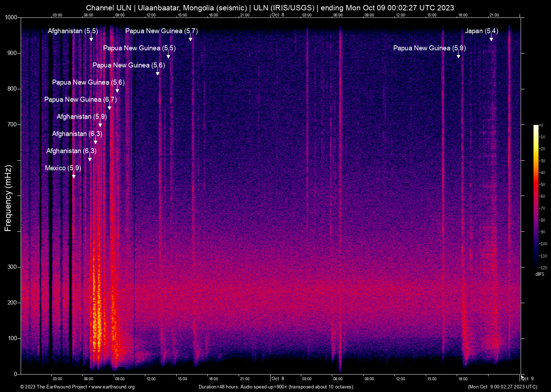Select the Mexico (5.9) earthquake label
This screenshot has height=392, width=551.
pyautogui.click(x=62, y=168)
